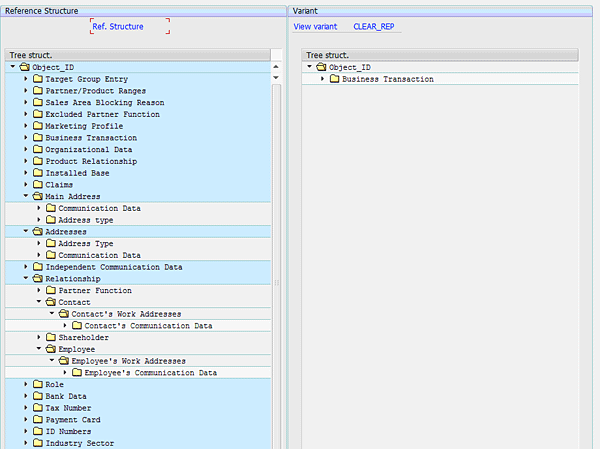
Task: Click the Object_ID folder icon in Variant tree
Action: pyautogui.click(x=321, y=67)
